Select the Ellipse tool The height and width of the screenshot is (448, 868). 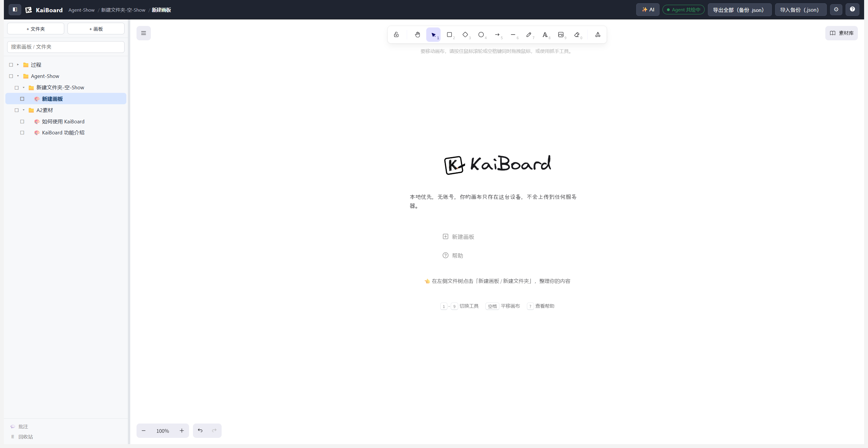click(481, 35)
